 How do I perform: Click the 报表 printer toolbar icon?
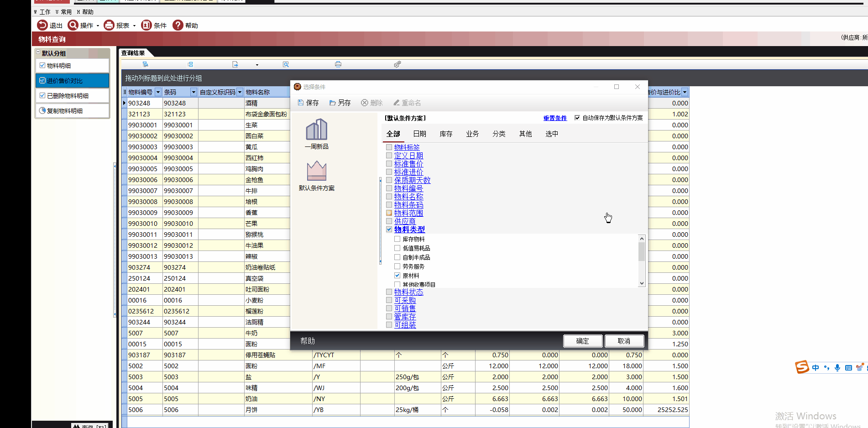click(109, 25)
